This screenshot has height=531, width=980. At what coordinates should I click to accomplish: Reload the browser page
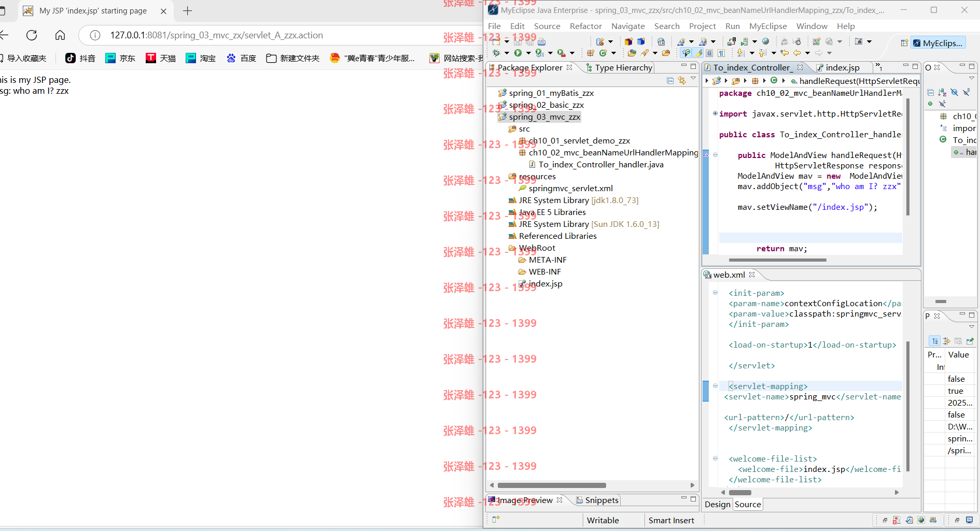32,35
